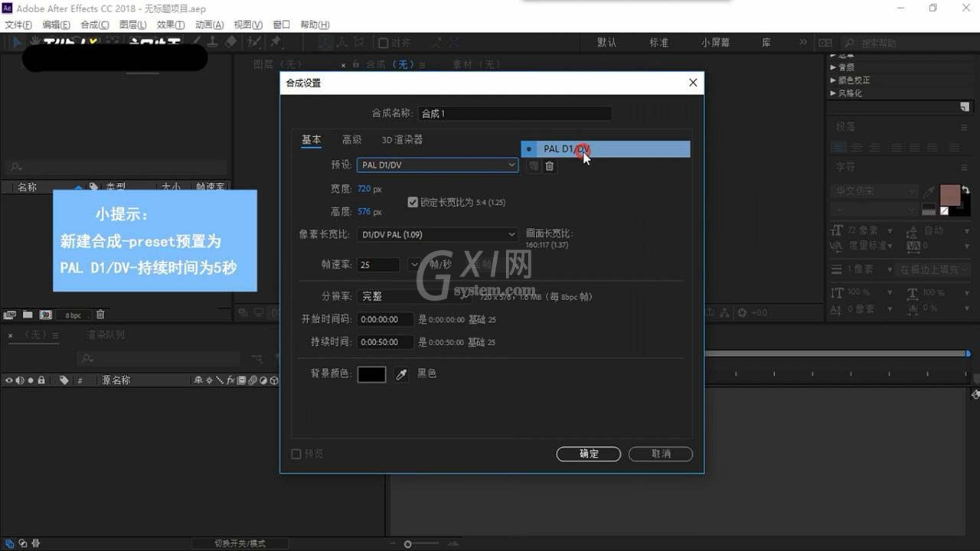Click the fx effects switch column icon
The height and width of the screenshot is (551, 980).
[230, 380]
